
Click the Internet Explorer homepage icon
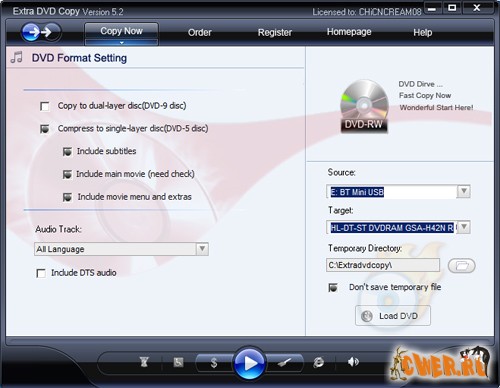pyautogui.click(x=318, y=362)
